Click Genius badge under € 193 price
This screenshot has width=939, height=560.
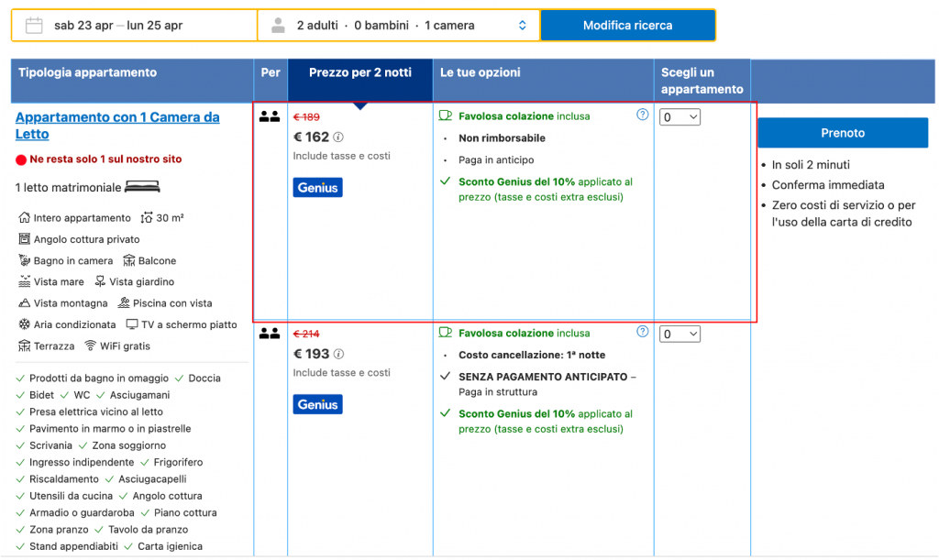coord(317,404)
